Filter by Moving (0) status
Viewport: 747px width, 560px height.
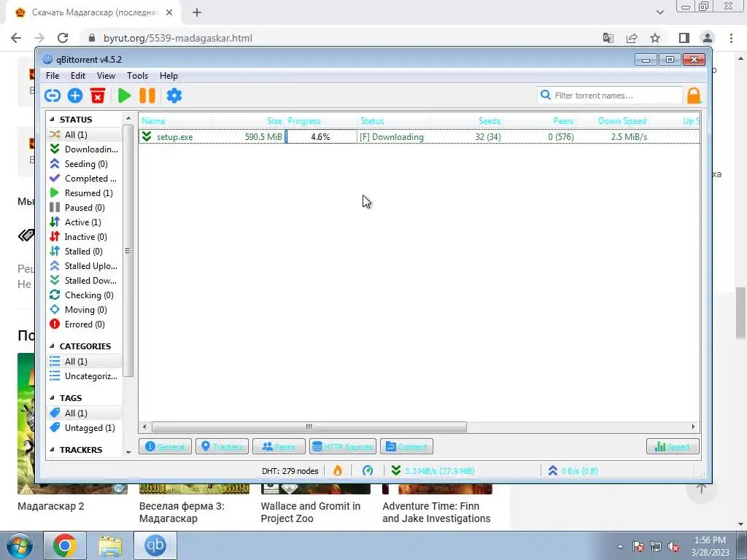pyautogui.click(x=85, y=310)
